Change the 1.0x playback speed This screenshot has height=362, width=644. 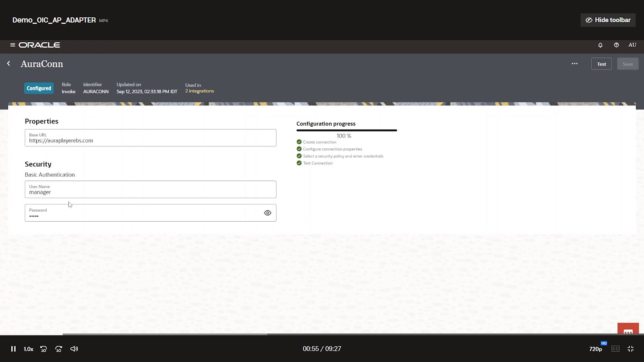[29, 349]
